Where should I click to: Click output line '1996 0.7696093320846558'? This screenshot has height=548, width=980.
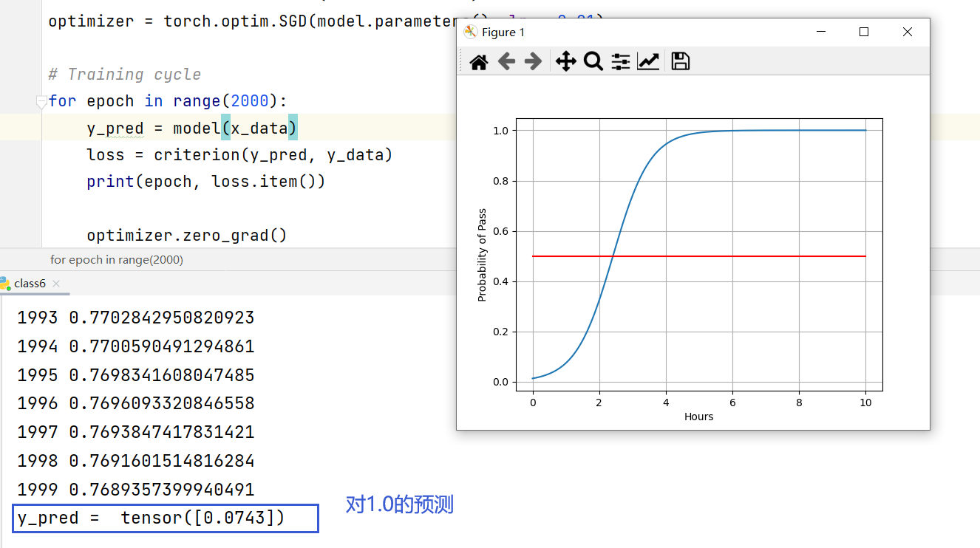pyautogui.click(x=136, y=403)
